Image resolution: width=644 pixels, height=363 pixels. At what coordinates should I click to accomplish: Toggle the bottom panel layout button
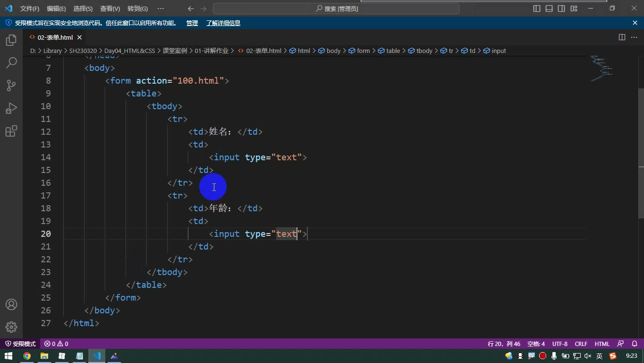pos(549,9)
